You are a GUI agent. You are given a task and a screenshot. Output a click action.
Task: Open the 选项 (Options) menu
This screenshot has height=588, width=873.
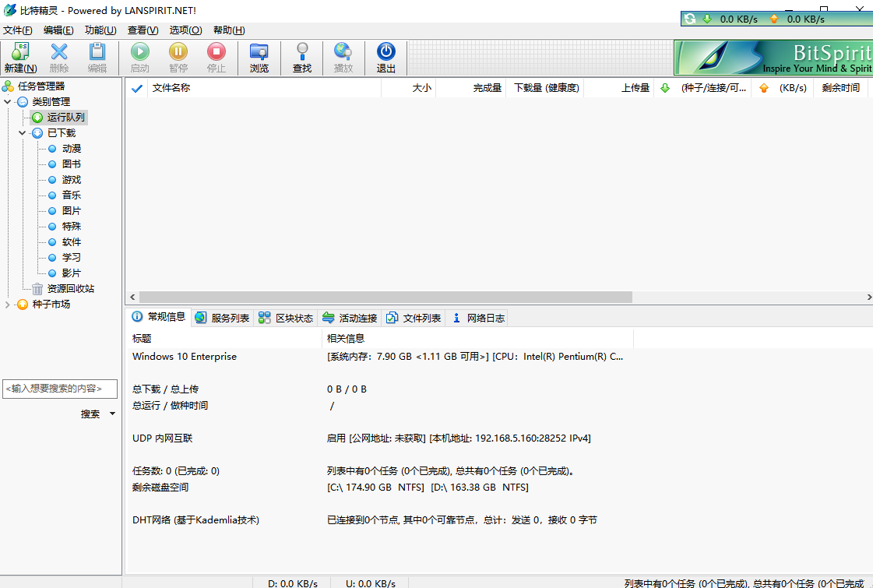(185, 30)
